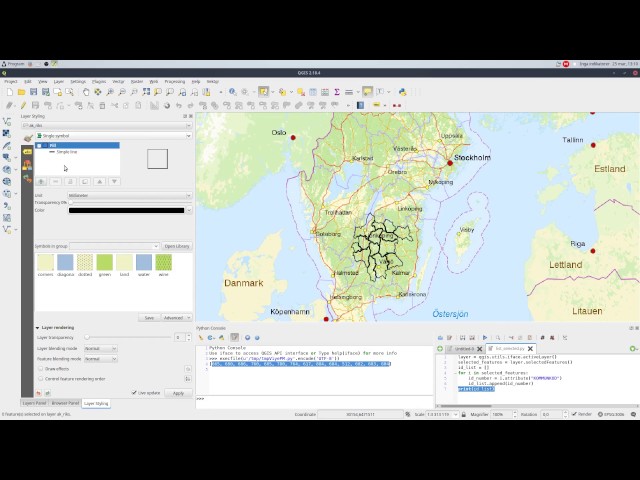Open the Layer blending mode dropdown
This screenshot has height=480, width=640.
point(101,349)
